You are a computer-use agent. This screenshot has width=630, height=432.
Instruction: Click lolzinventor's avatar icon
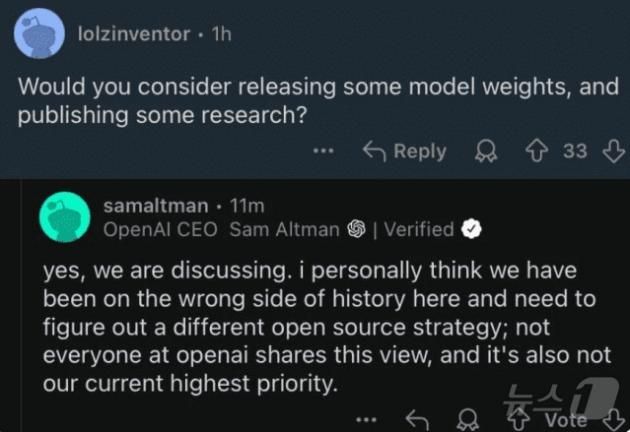39,33
